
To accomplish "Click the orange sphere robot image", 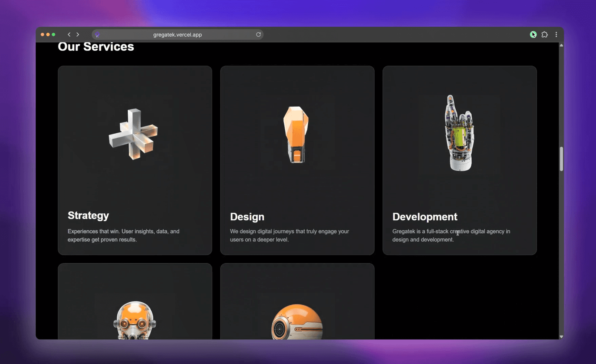I will (297, 322).
